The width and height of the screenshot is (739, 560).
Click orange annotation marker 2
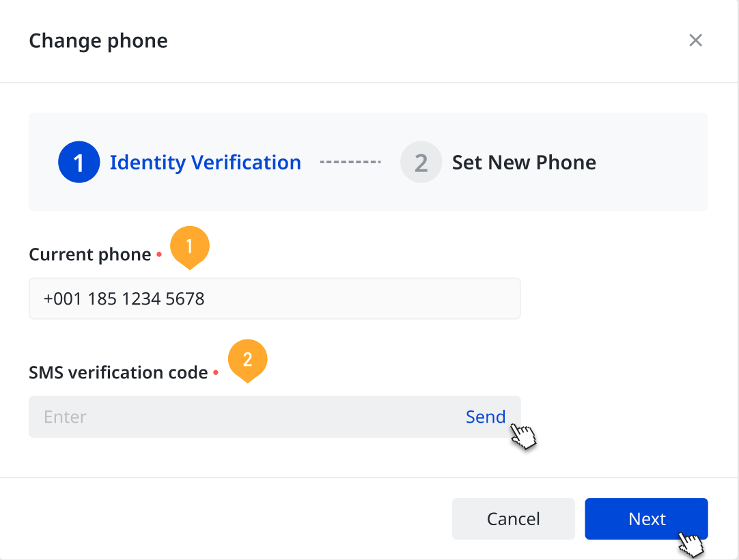tap(248, 361)
